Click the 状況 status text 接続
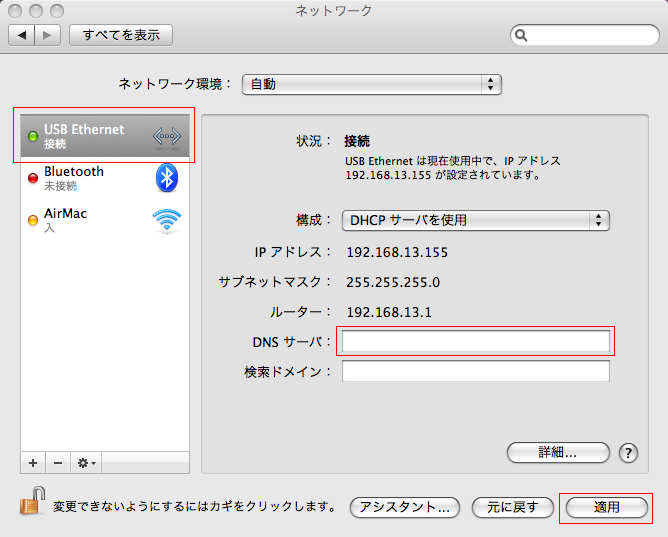668x537 pixels. click(357, 141)
